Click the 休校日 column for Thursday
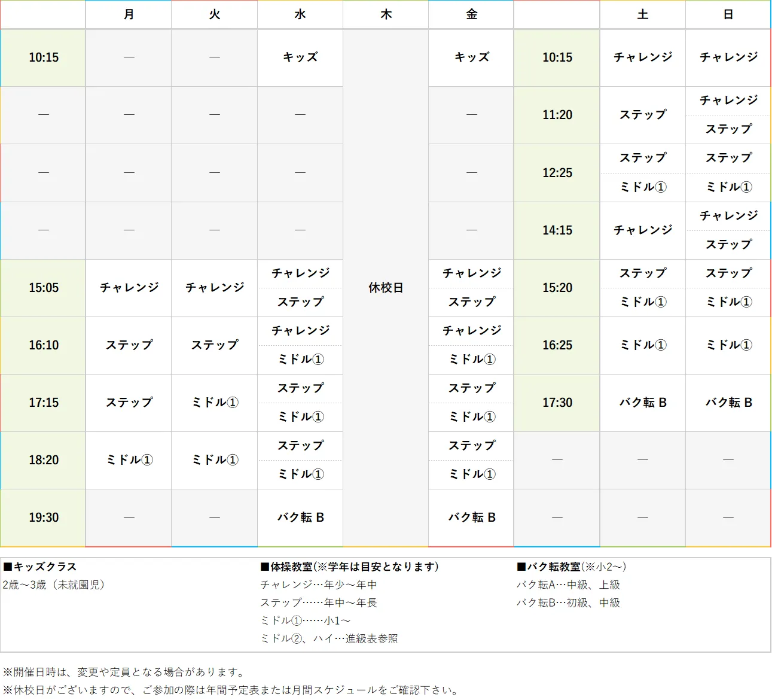Image resolution: width=772 pixels, height=700 pixels. [x=385, y=288]
